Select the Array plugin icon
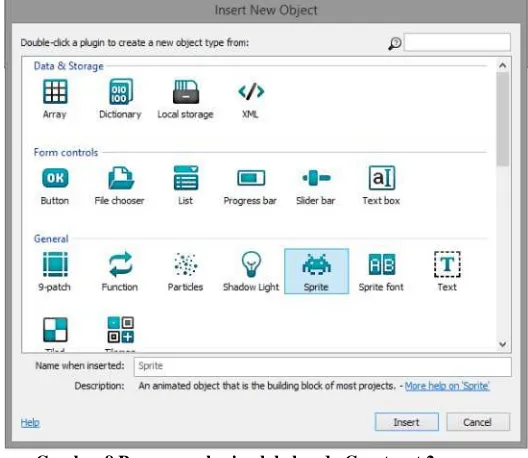The image size is (528, 458). pos(55,92)
